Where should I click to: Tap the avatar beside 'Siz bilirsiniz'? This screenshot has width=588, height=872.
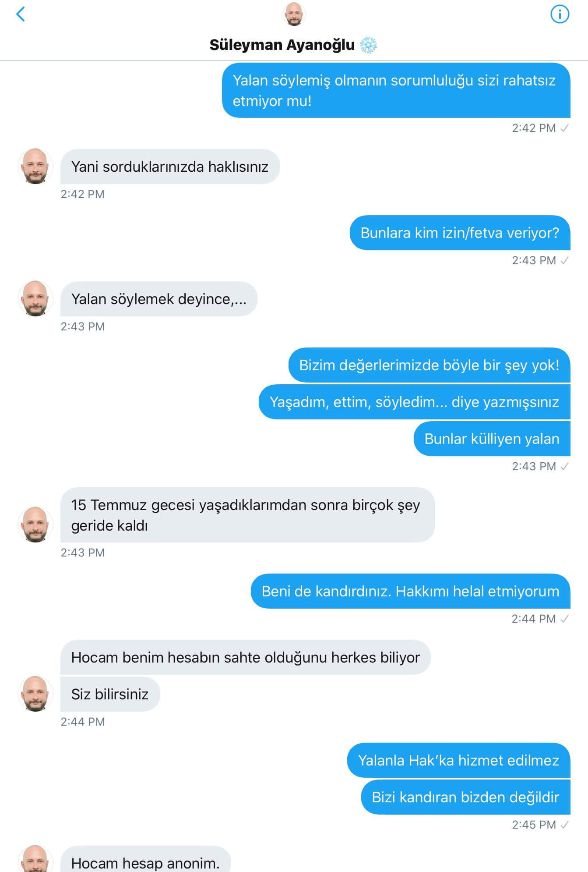(35, 694)
